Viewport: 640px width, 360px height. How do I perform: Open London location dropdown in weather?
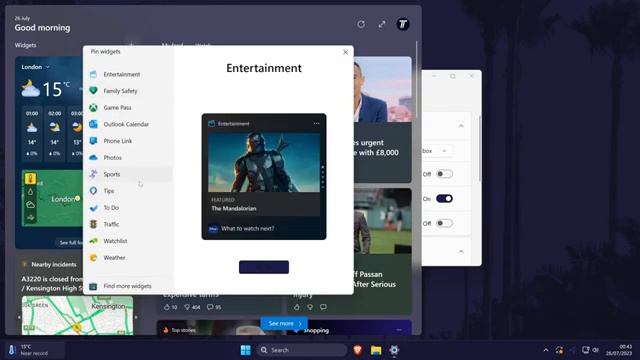click(x=36, y=67)
